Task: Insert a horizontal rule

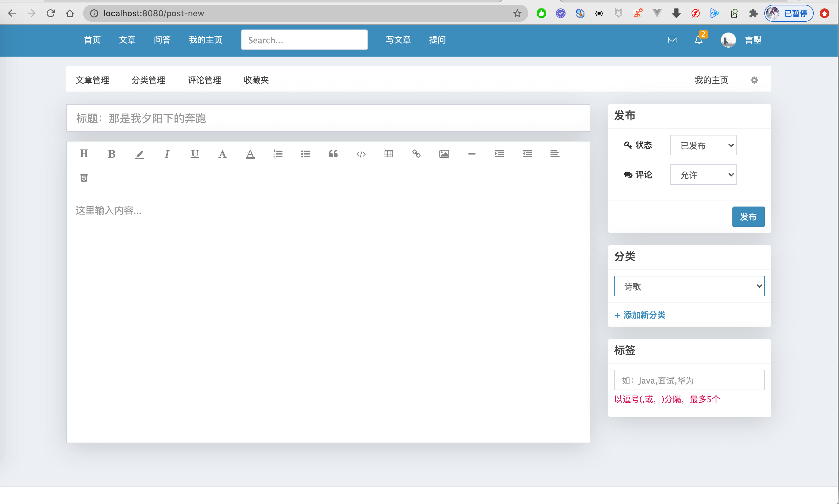Action: [472, 154]
